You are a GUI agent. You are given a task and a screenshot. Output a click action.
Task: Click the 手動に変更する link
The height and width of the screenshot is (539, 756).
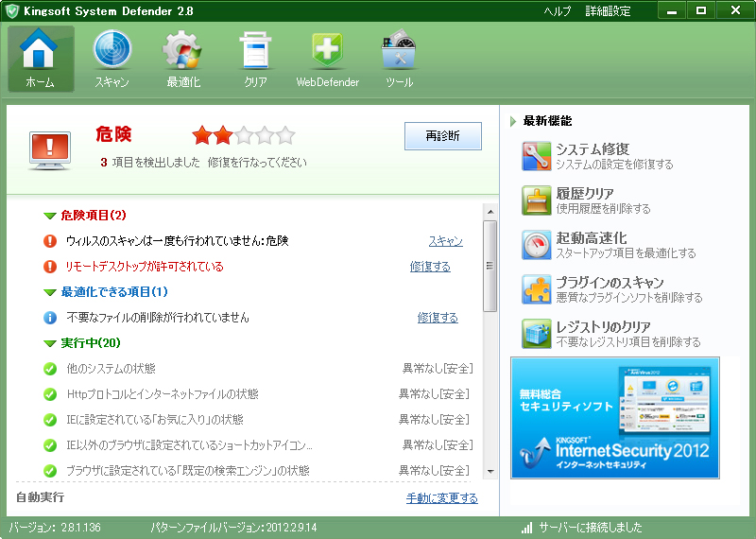[441, 498]
